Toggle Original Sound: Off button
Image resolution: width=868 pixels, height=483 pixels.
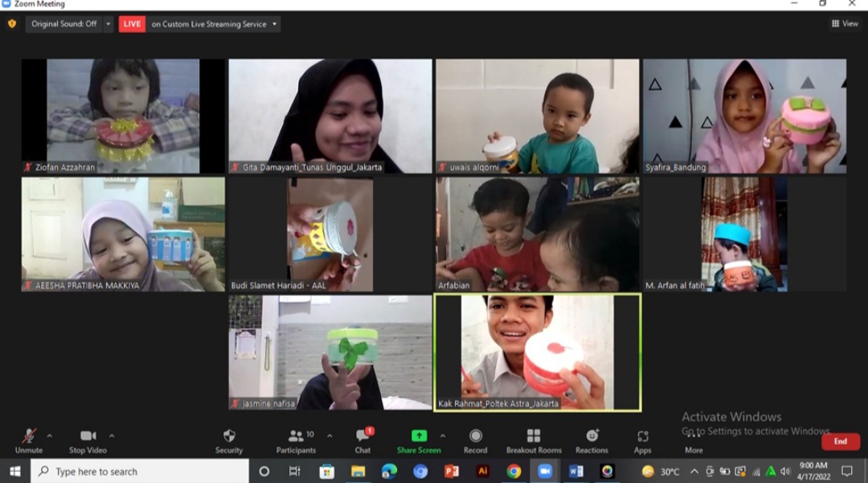coord(63,24)
